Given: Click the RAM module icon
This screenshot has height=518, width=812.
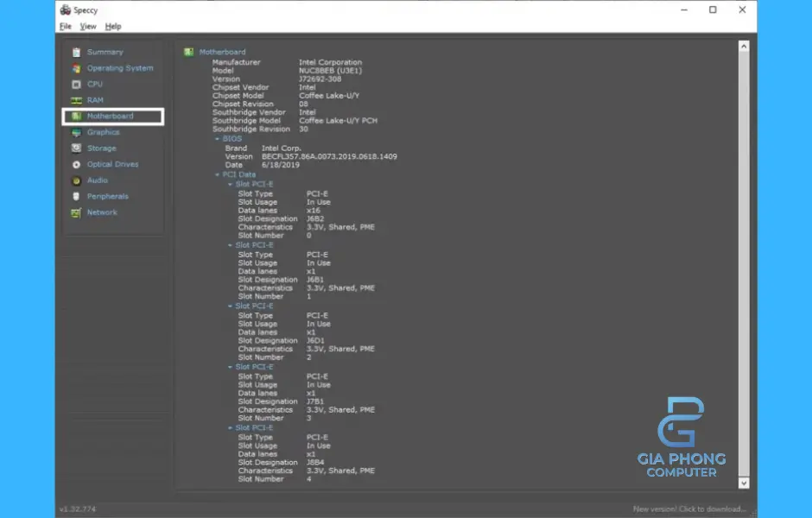Looking at the screenshot, I should click(x=76, y=100).
